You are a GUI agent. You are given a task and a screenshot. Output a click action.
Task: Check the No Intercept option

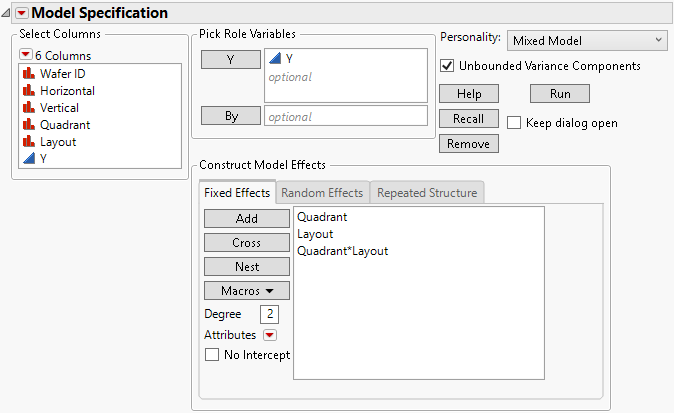211,354
